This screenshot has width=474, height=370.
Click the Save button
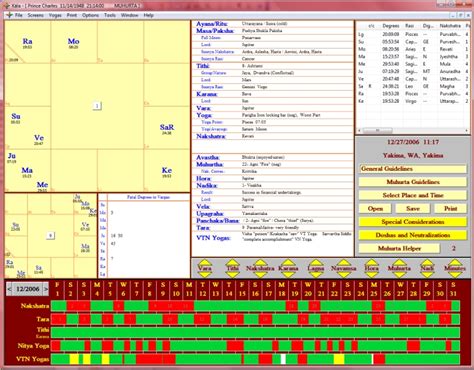click(x=413, y=209)
